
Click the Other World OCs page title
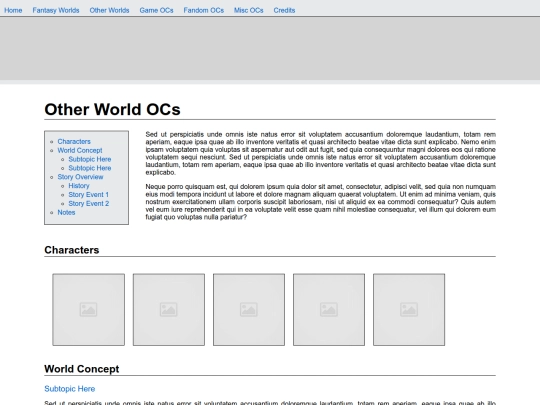click(x=112, y=110)
